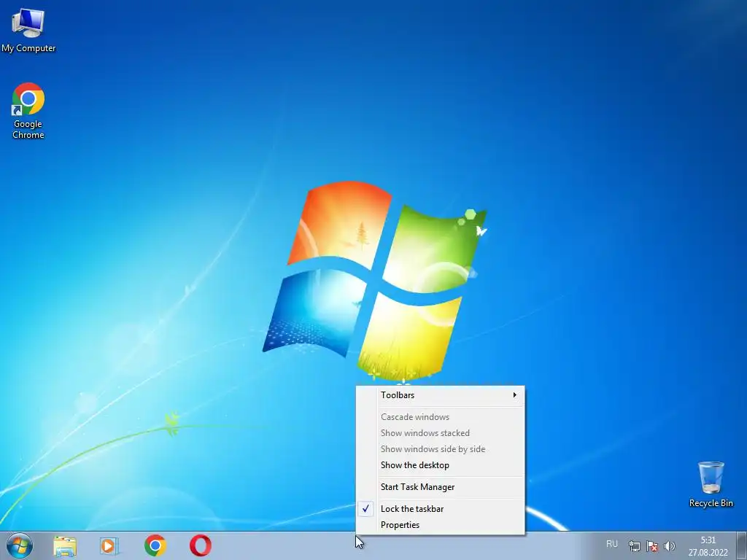
Task: Open Windows Explorer from the taskbar
Action: (x=65, y=545)
